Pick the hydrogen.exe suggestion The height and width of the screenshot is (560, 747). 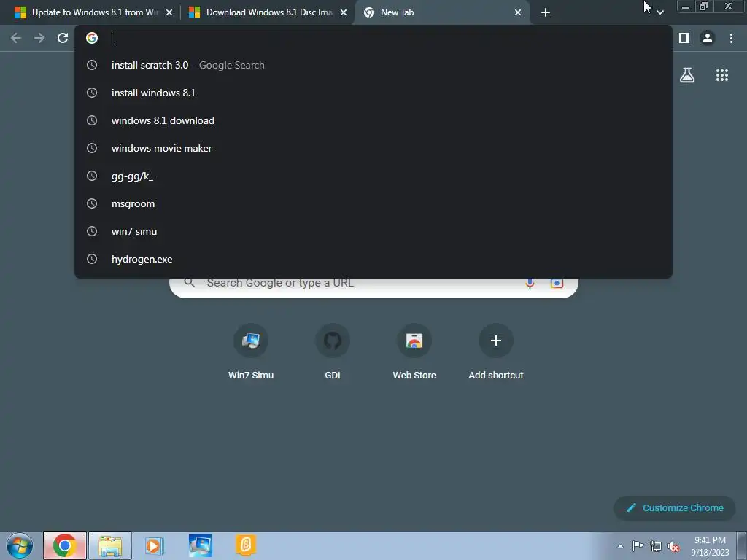(373, 259)
